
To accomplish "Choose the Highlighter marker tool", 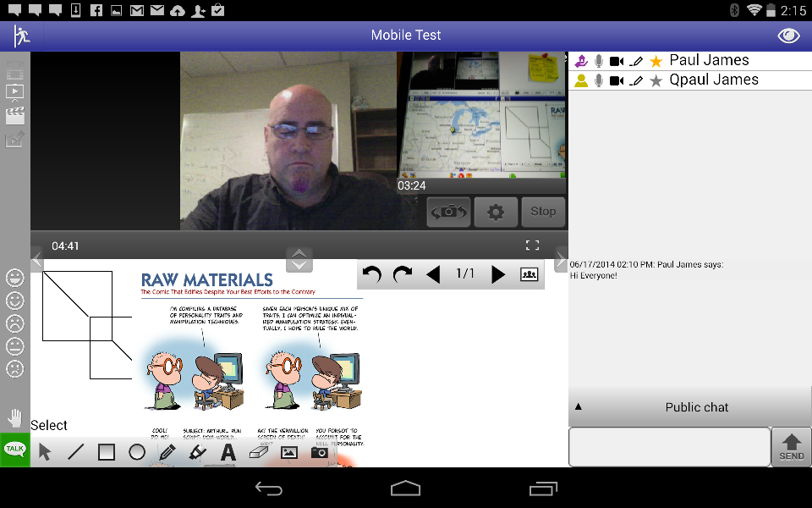I will (x=197, y=452).
